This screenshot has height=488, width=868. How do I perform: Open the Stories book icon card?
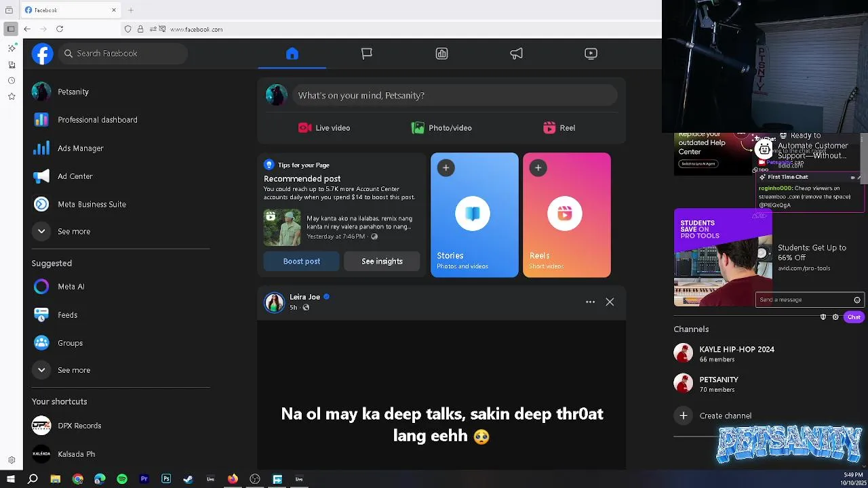pyautogui.click(x=473, y=214)
